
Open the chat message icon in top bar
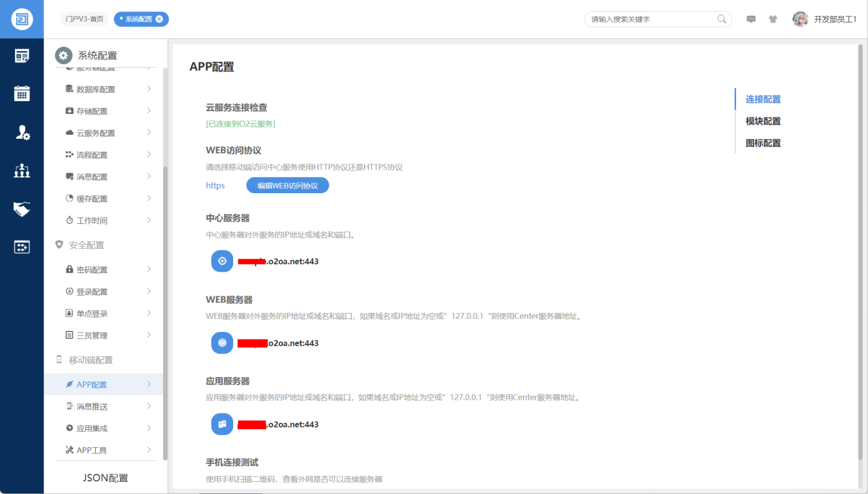(x=751, y=19)
